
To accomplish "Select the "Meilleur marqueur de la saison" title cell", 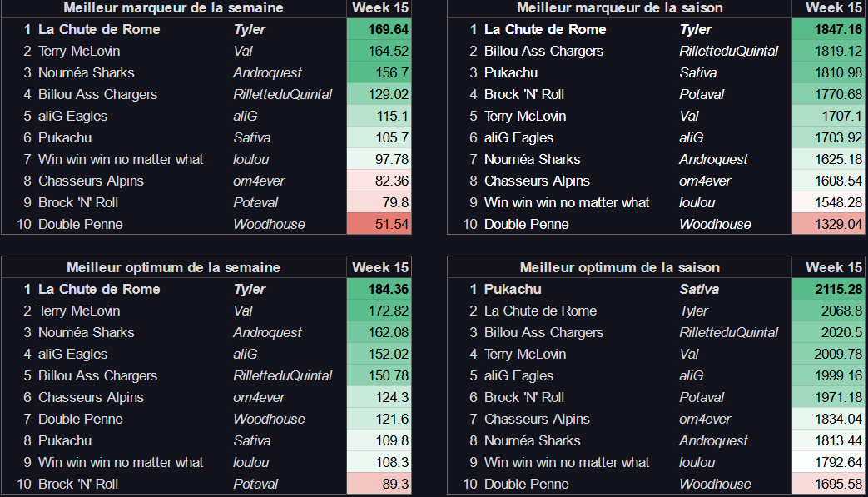I will (x=619, y=8).
